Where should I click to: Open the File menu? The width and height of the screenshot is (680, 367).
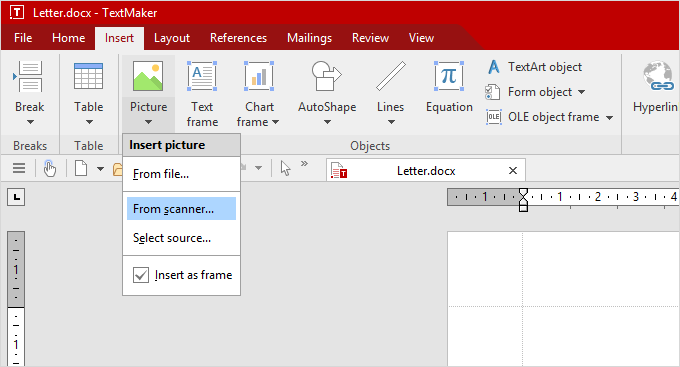point(23,38)
